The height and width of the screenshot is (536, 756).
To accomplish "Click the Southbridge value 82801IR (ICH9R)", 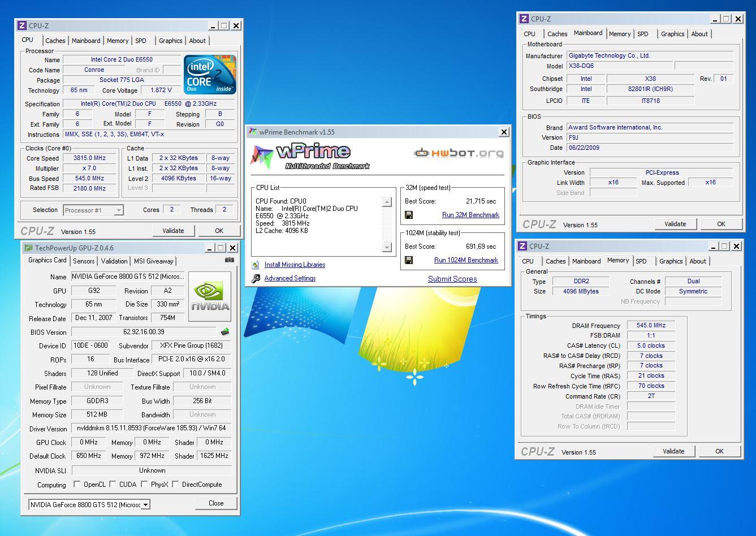I will point(650,89).
